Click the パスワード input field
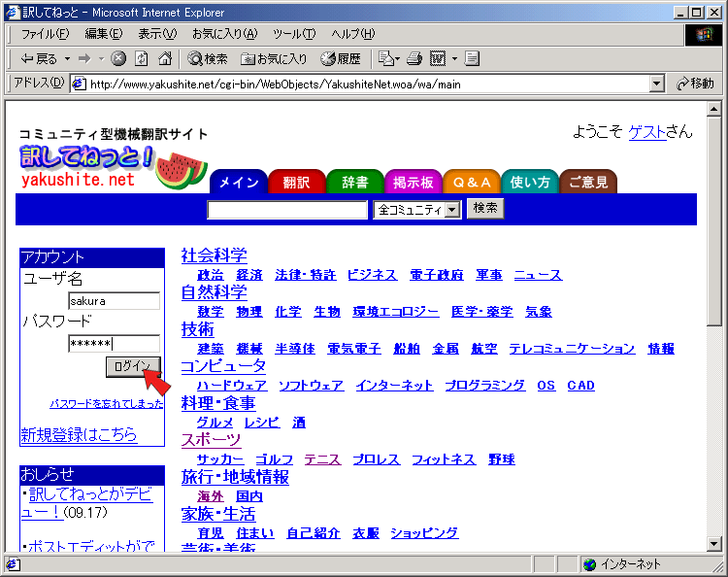728x577 pixels. [114, 343]
